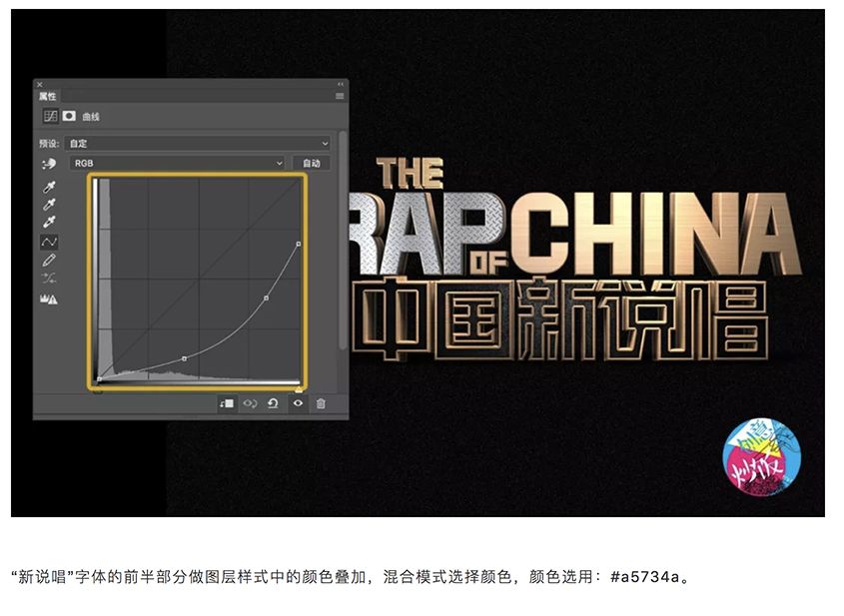Select the bottom-left curve control point
The width and height of the screenshot is (844, 616).
point(99,379)
